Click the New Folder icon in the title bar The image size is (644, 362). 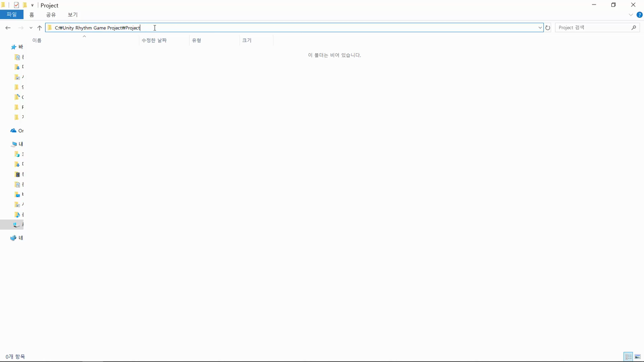coord(24,5)
